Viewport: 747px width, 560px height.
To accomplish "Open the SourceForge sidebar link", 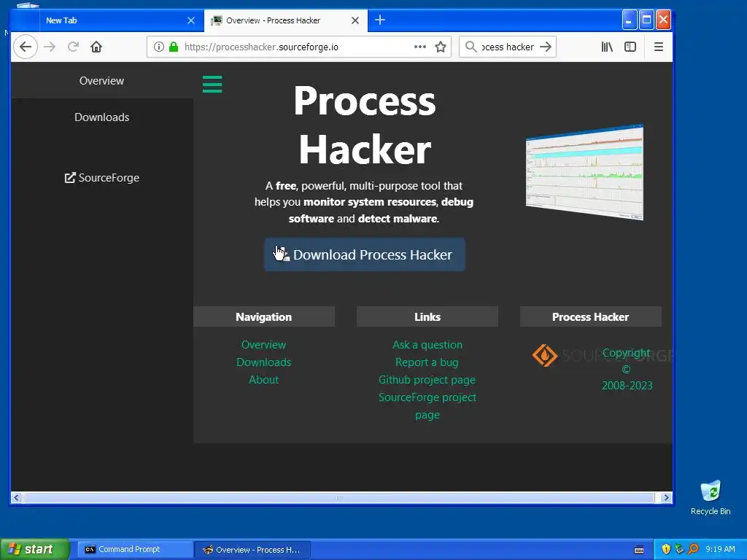I will pyautogui.click(x=101, y=178).
